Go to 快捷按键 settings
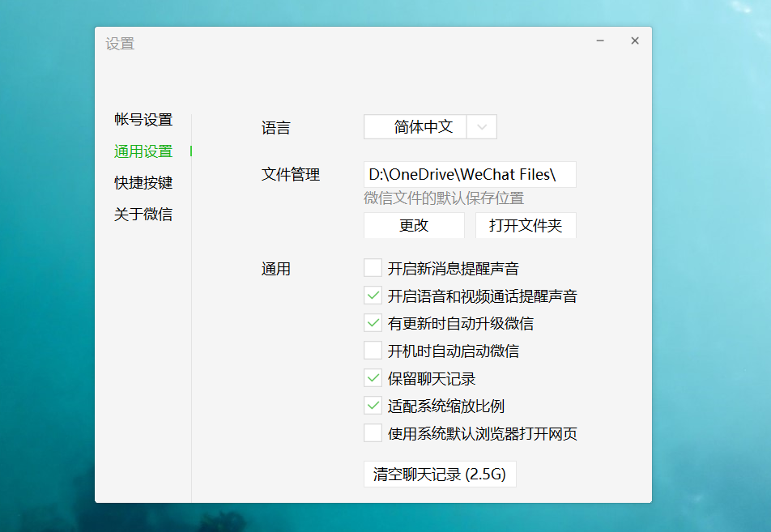Screen dimensions: 771x532 tap(143, 183)
